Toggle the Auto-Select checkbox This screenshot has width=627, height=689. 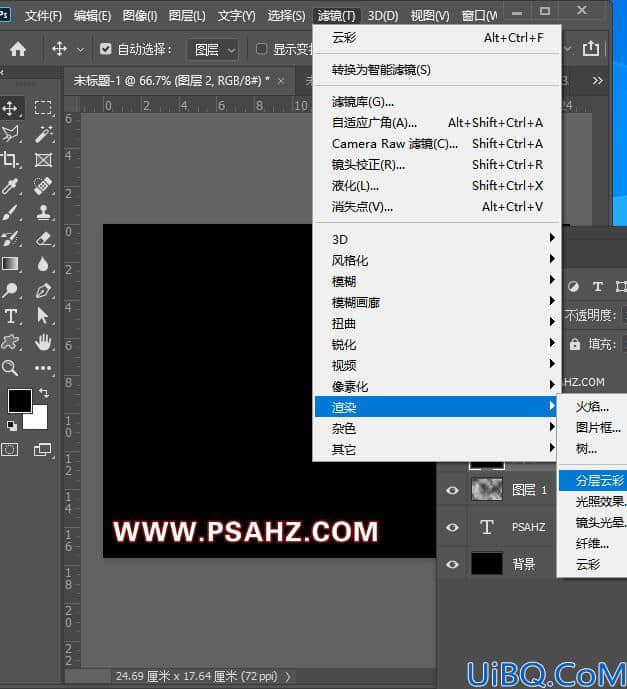click(x=105, y=49)
